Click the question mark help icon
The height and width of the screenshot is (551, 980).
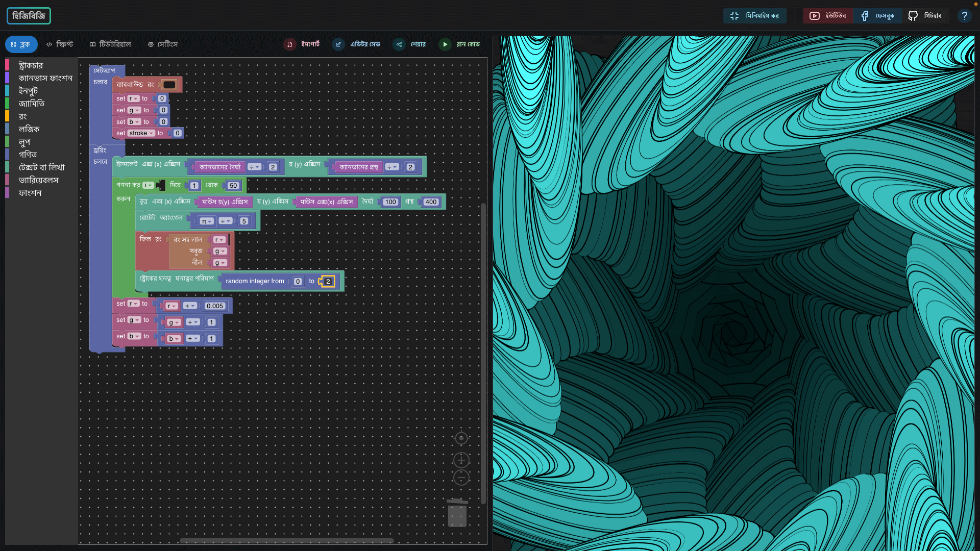[x=964, y=16]
